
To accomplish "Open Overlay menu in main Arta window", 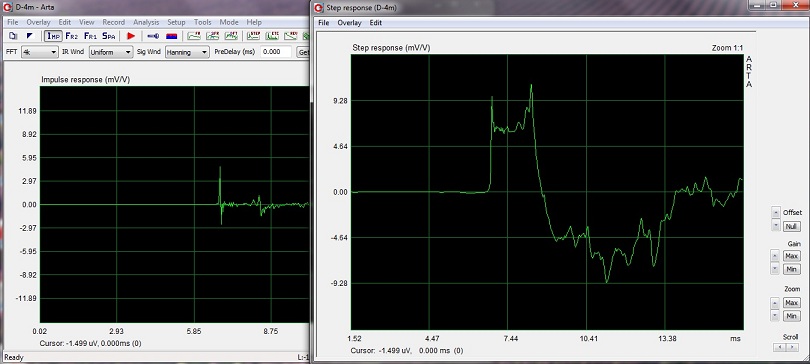I will tap(38, 22).
